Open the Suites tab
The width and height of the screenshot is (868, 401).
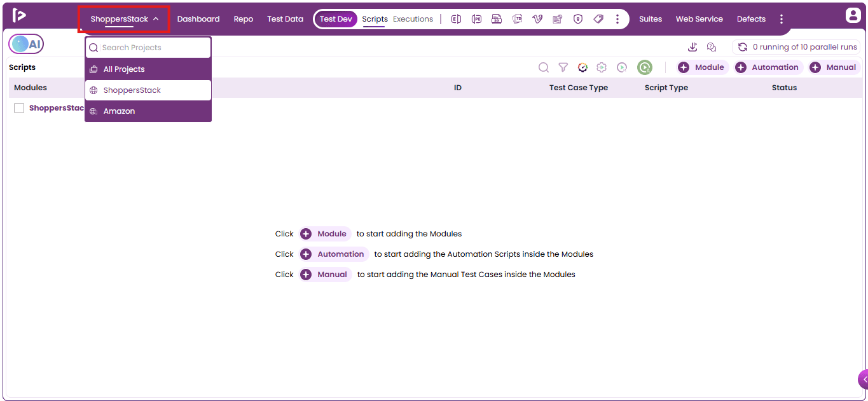[651, 19]
